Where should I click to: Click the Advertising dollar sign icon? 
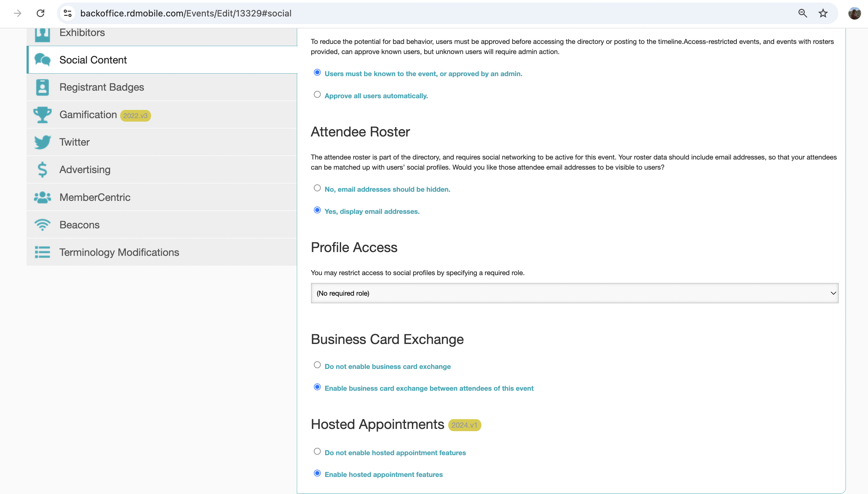[42, 170]
